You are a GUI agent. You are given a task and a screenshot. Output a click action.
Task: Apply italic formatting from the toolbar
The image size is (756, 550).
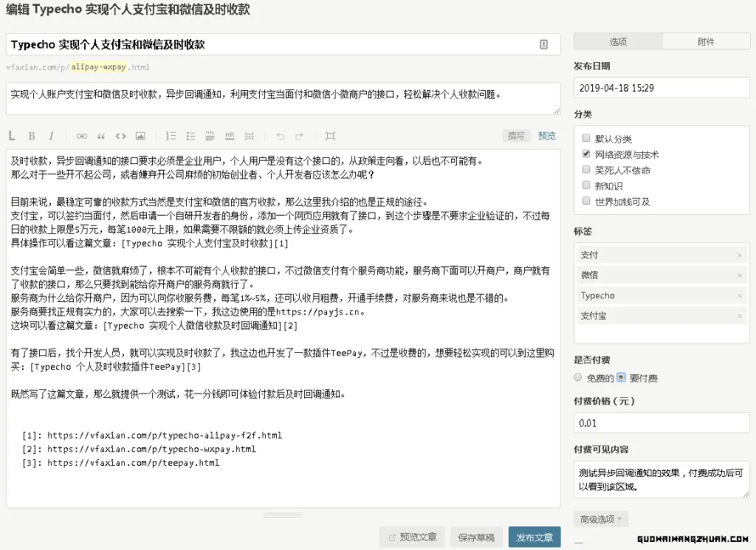(51, 136)
